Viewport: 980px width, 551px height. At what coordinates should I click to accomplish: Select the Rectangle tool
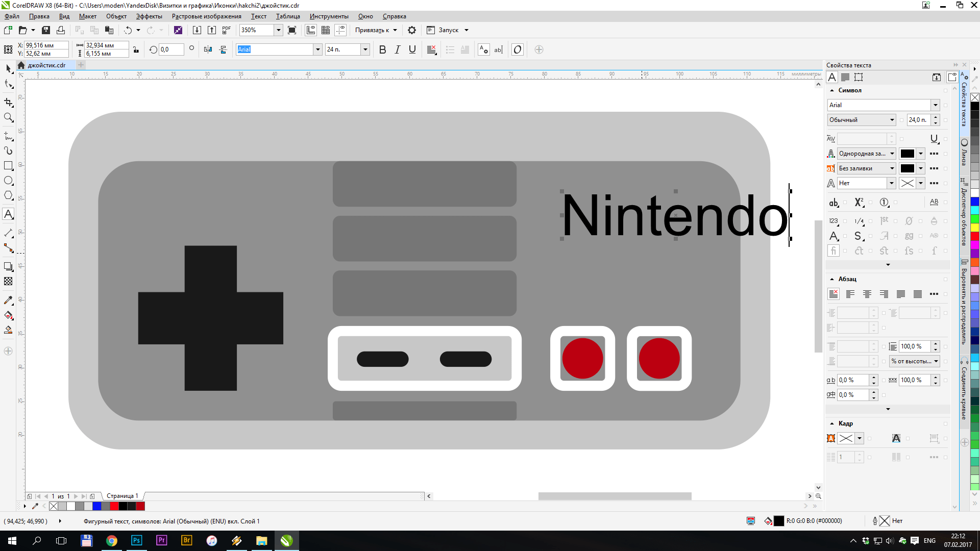8,166
